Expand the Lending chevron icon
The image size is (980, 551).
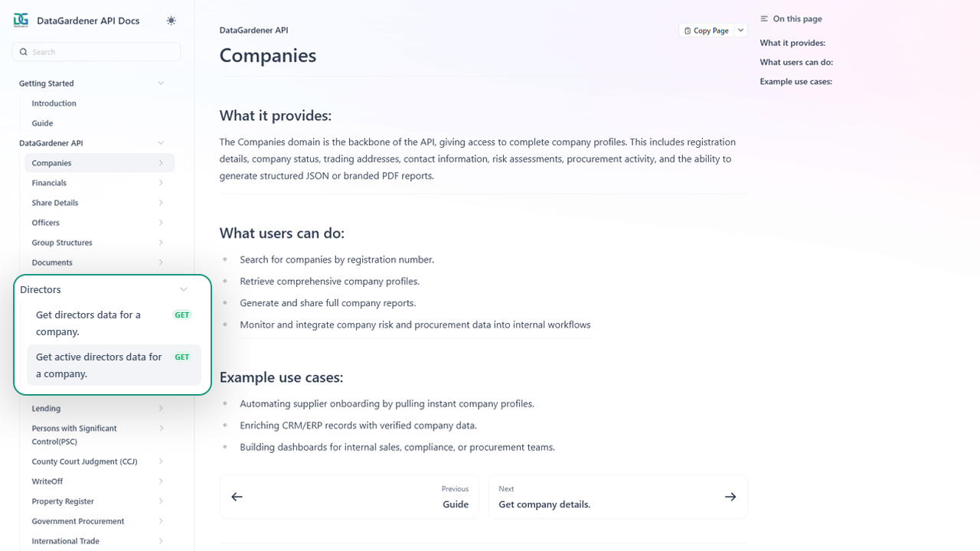[x=161, y=409]
